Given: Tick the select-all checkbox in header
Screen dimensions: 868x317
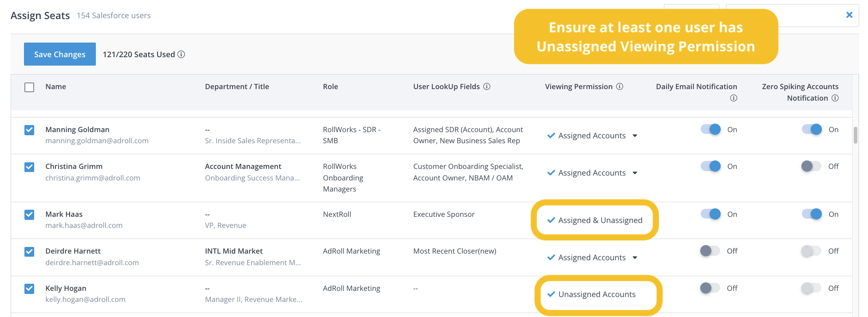Looking at the screenshot, I should pyautogui.click(x=29, y=87).
